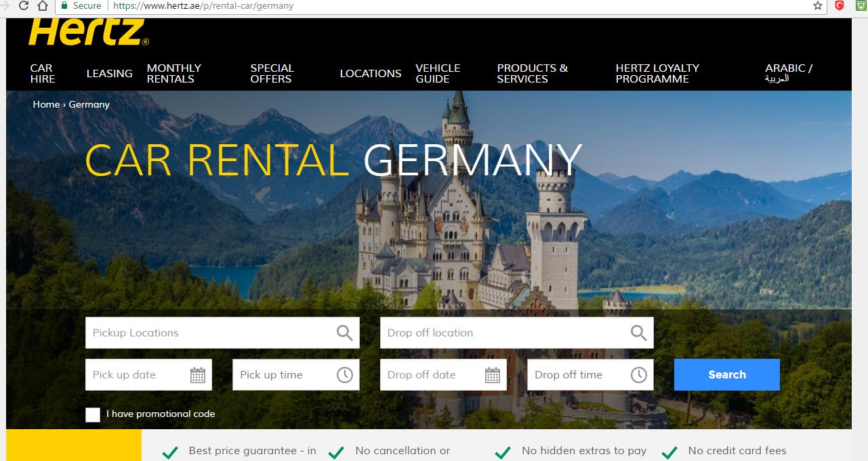The image size is (868, 461).
Task: Click the secure padlock icon
Action: [64, 5]
